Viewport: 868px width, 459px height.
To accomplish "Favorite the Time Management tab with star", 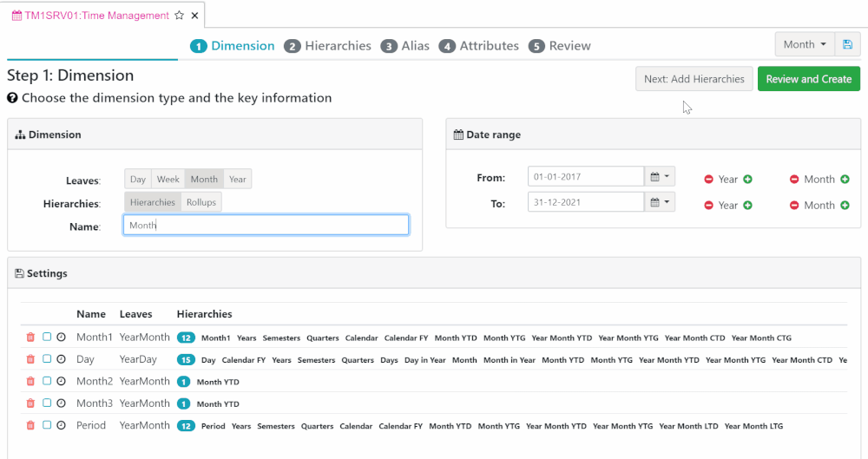I will pos(179,16).
